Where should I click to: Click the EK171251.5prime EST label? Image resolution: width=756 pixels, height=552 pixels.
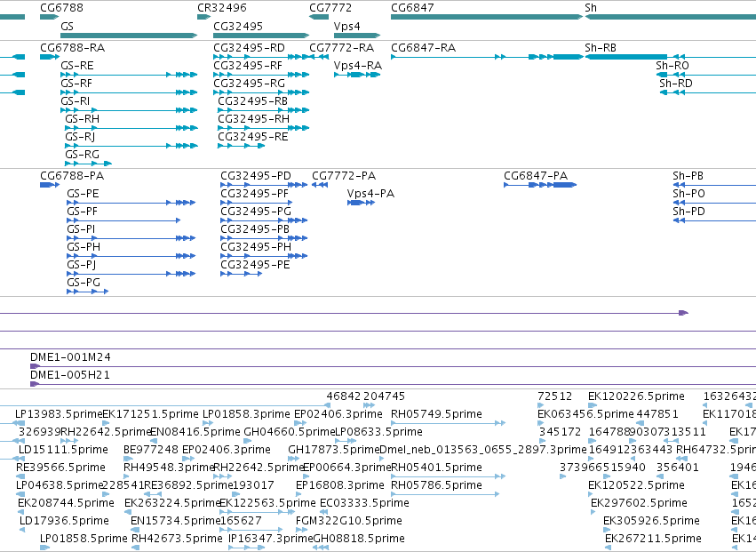[150, 414]
